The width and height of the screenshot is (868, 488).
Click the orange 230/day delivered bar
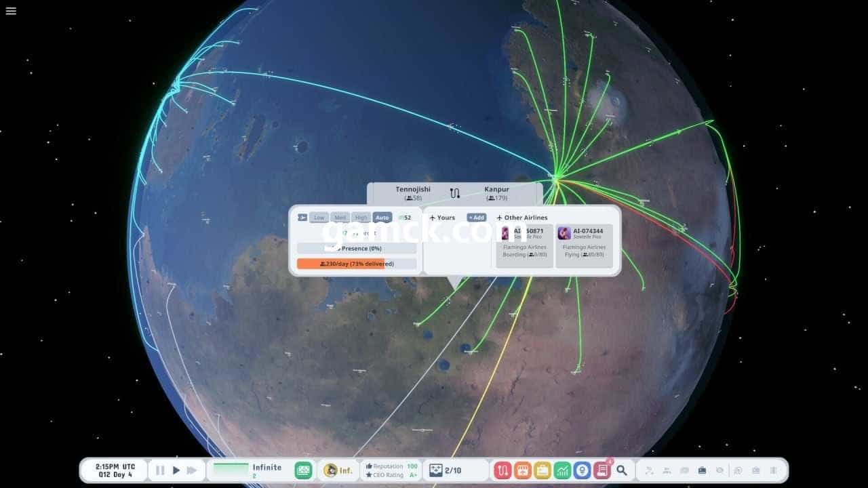(x=357, y=264)
